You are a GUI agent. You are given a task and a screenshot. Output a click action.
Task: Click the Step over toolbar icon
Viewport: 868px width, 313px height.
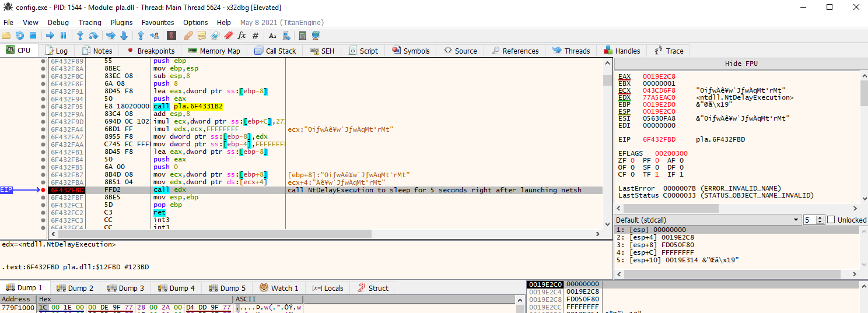pos(93,36)
